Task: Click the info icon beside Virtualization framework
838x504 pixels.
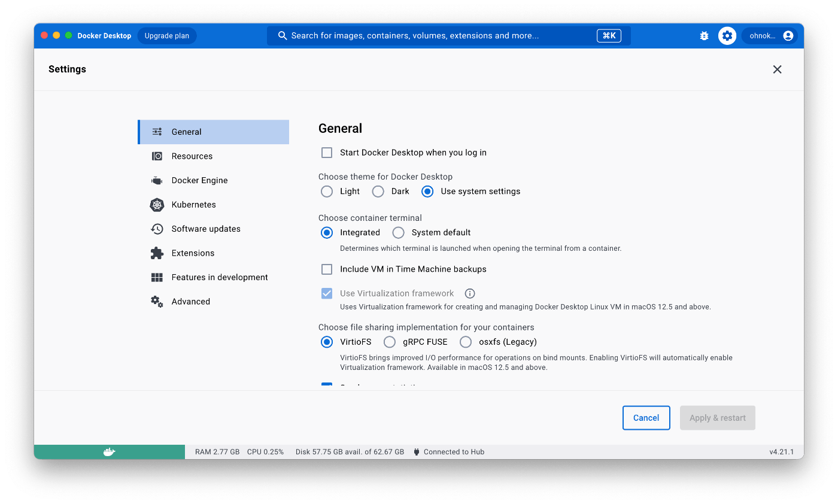Action: [470, 293]
